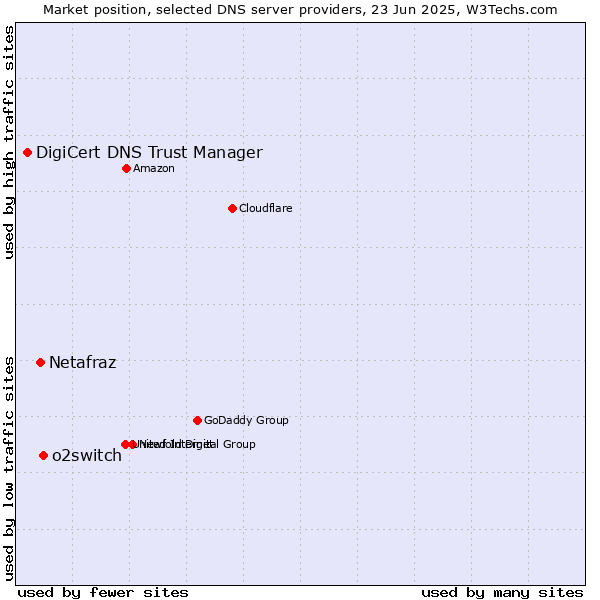600x600 pixels.
Task: Select the o2switch red marker
Action: pyautogui.click(x=44, y=456)
